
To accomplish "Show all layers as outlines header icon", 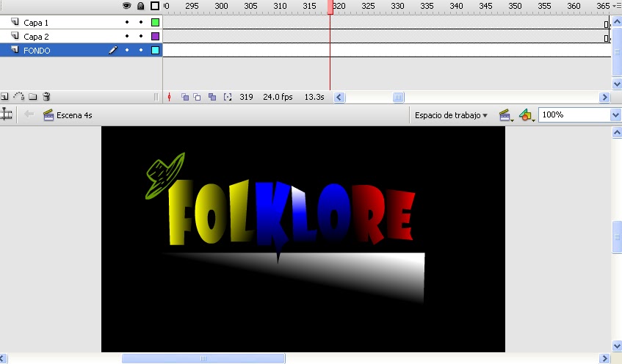I will click(x=155, y=6).
